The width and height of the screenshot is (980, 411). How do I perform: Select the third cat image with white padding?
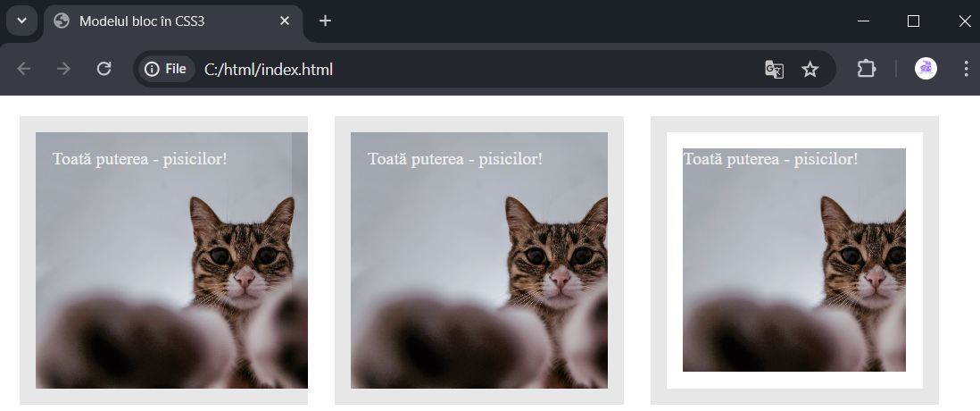[794, 260]
